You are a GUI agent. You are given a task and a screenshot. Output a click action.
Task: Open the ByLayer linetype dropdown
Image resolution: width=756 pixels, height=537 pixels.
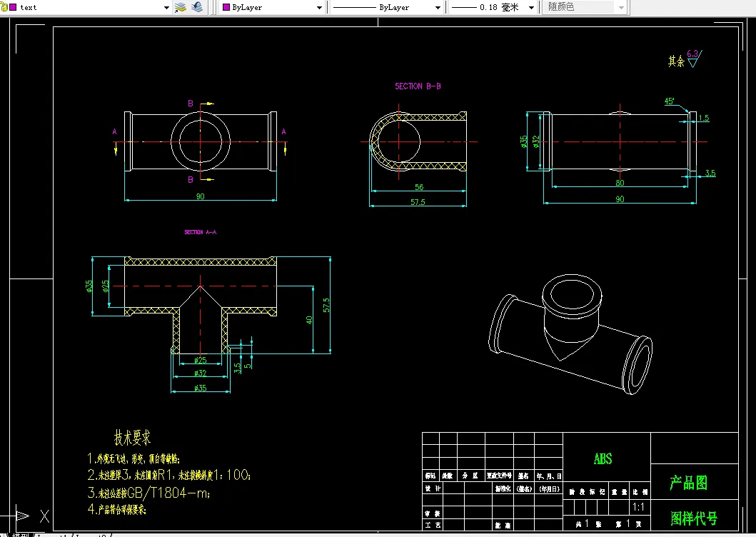(438, 7)
